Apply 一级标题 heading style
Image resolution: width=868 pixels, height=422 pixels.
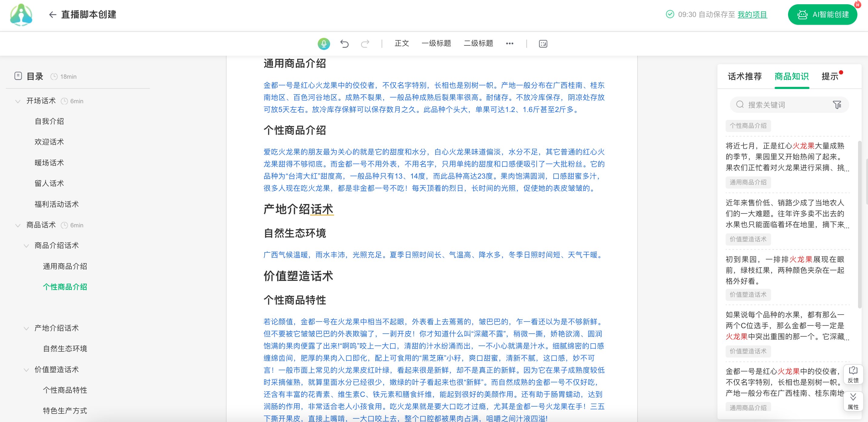(x=436, y=43)
